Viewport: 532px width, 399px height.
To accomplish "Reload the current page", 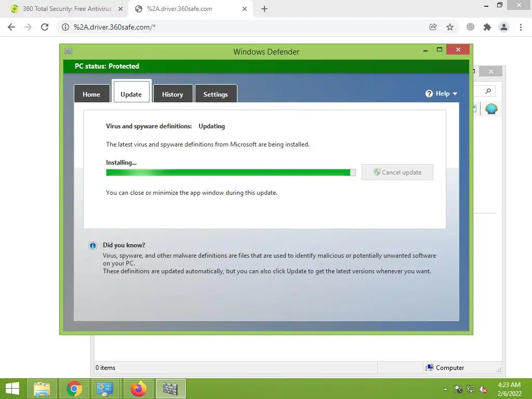I will [45, 27].
